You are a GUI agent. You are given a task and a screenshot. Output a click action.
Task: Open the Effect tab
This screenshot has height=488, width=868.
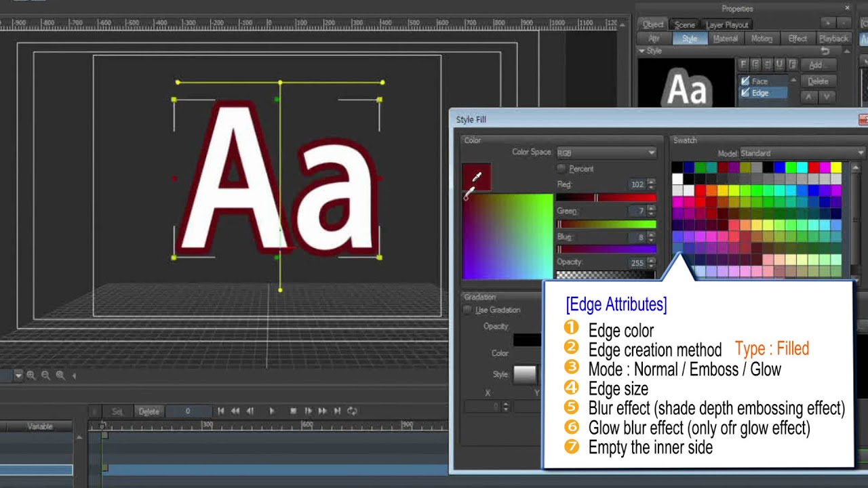[797, 39]
